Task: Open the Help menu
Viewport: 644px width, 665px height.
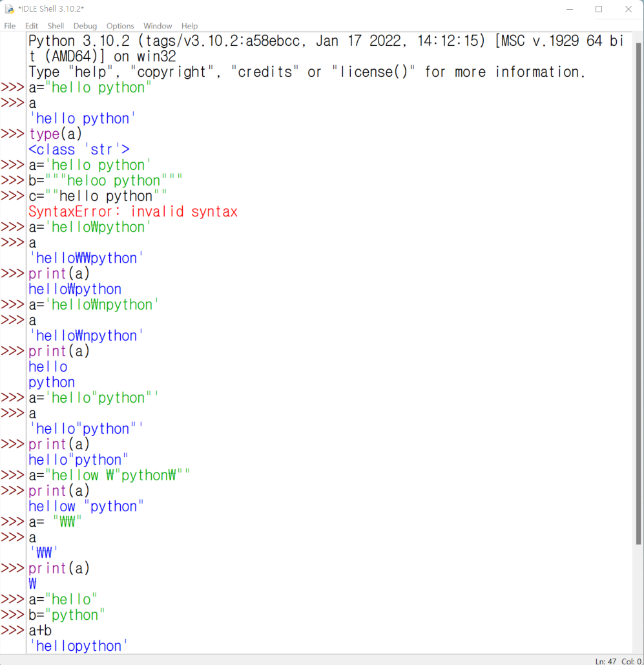Action: 189,26
